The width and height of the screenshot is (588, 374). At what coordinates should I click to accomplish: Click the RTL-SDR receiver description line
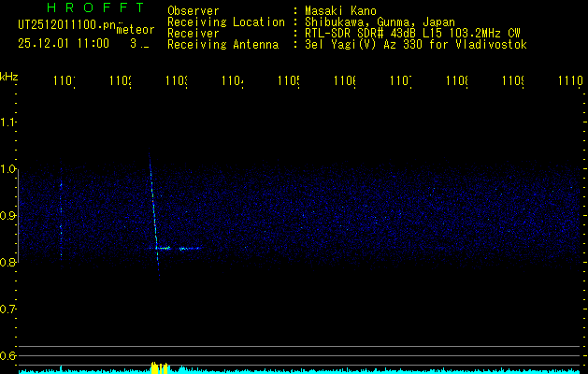tap(412, 34)
